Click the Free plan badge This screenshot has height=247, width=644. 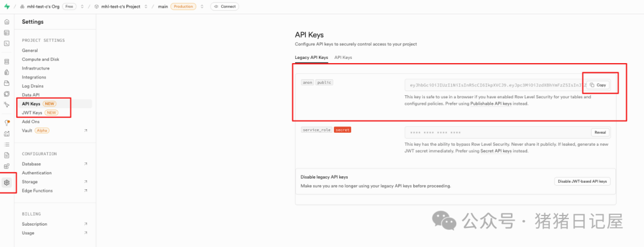click(69, 7)
